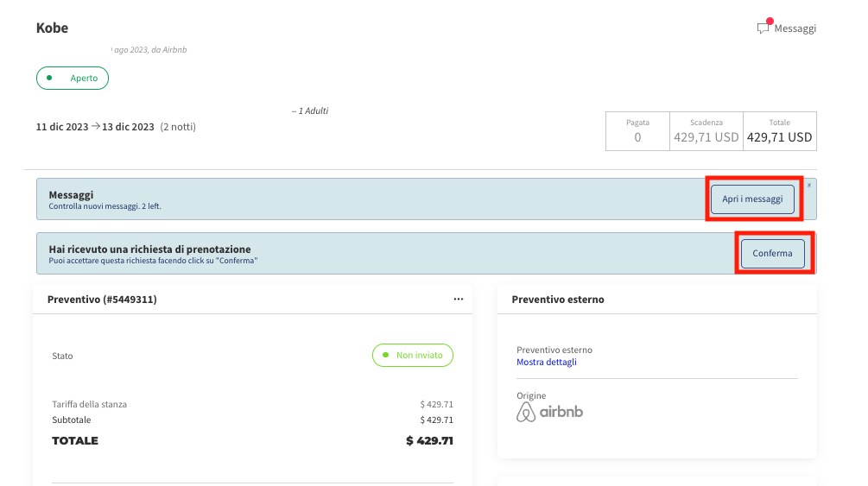Dismiss the Messaggi banner with small x

809,186
